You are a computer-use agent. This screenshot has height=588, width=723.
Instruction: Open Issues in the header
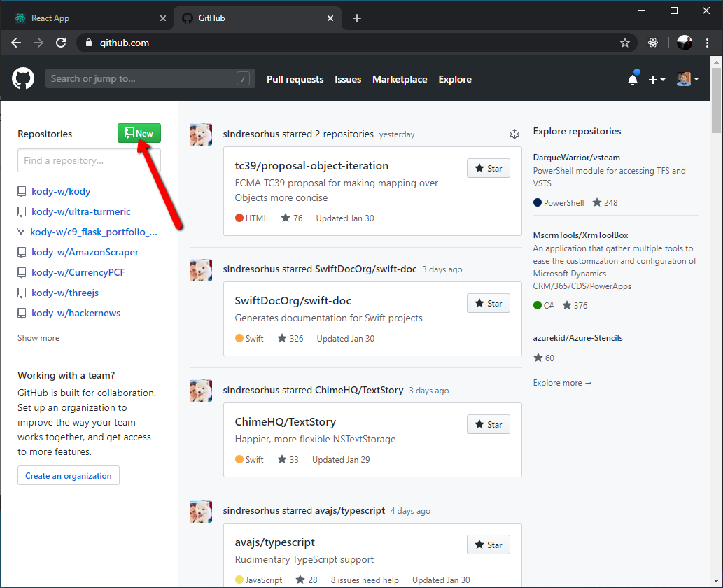[x=348, y=79]
